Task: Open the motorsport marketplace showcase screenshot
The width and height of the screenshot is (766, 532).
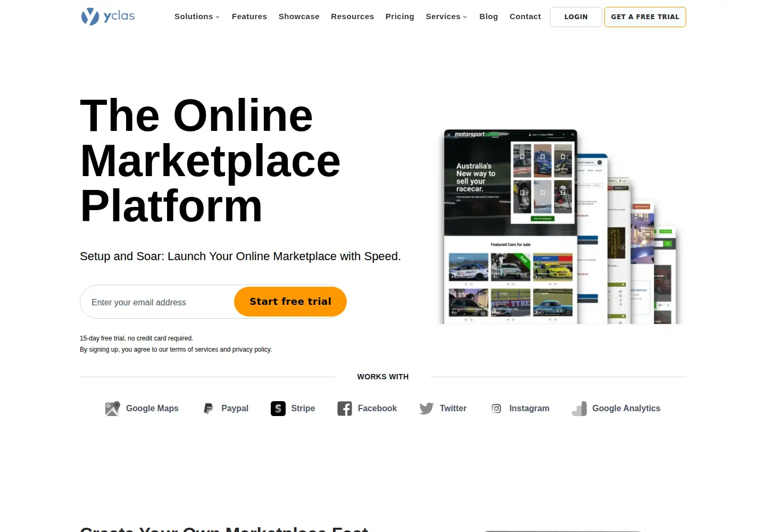Action: [x=511, y=227]
